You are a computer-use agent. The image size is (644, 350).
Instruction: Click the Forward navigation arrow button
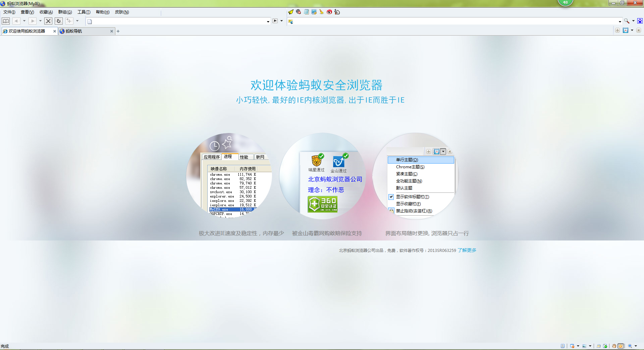(x=32, y=21)
